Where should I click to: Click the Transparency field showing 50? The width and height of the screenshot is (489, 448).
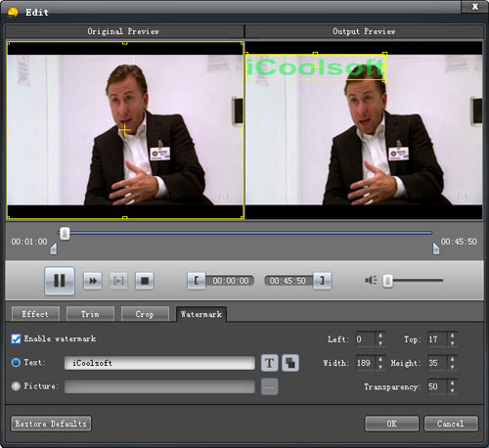pyautogui.click(x=438, y=386)
